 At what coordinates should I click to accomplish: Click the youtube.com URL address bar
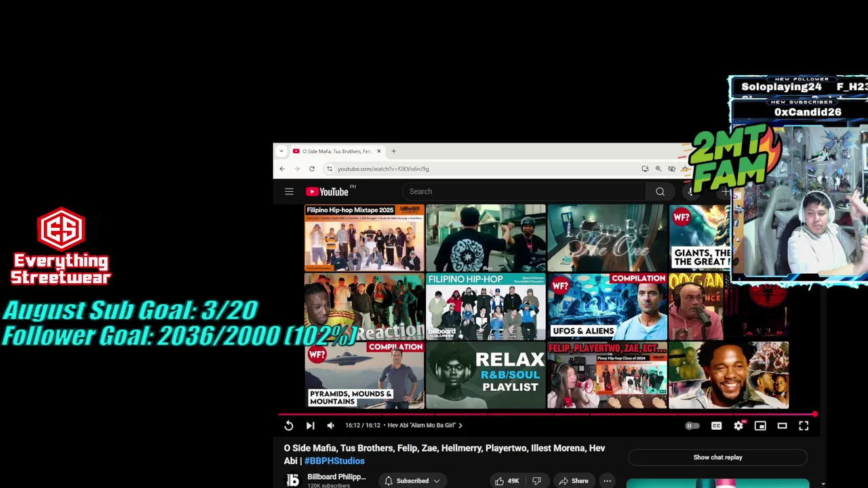tap(383, 169)
